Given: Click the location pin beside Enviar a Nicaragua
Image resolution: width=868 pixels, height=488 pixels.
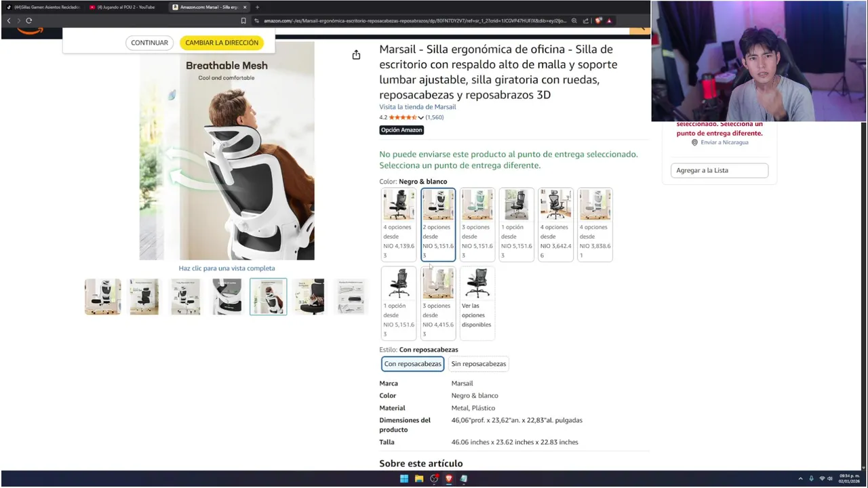Looking at the screenshot, I should click(x=694, y=142).
